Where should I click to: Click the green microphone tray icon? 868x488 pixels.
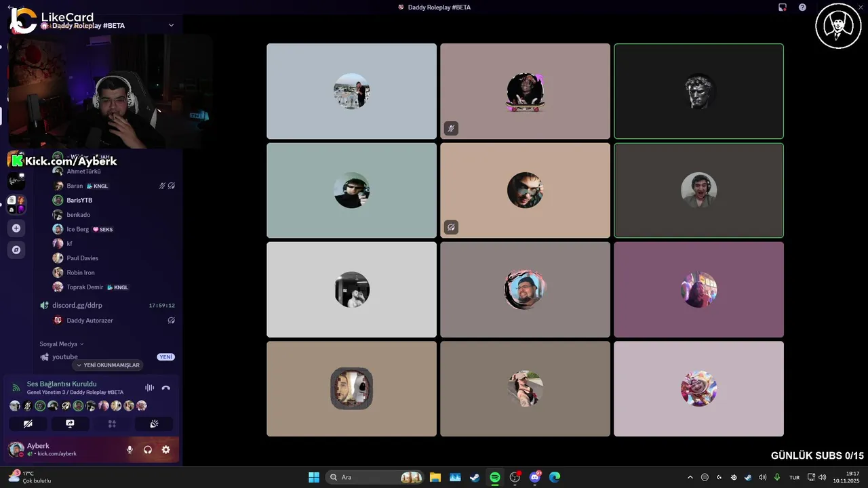[777, 477]
